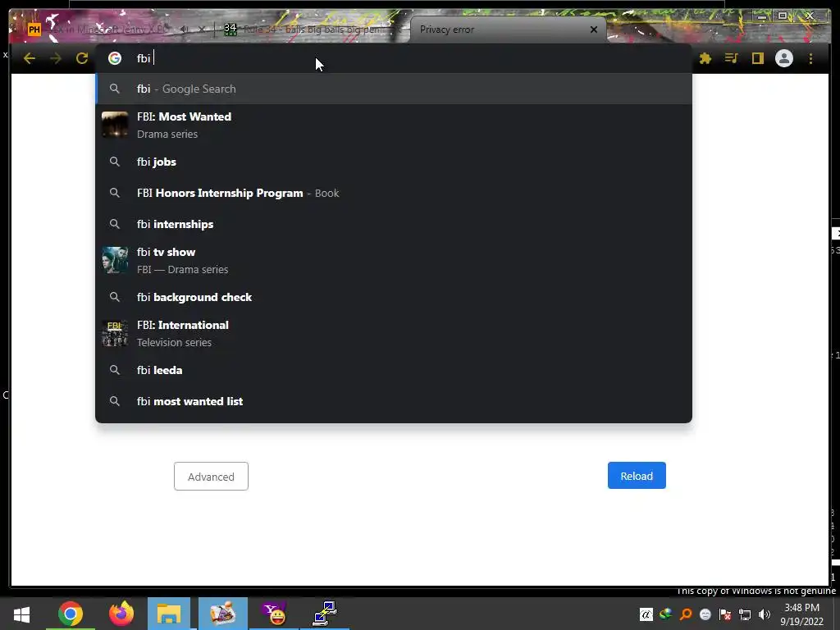Open the media controls toolbar icon

pos(731,58)
